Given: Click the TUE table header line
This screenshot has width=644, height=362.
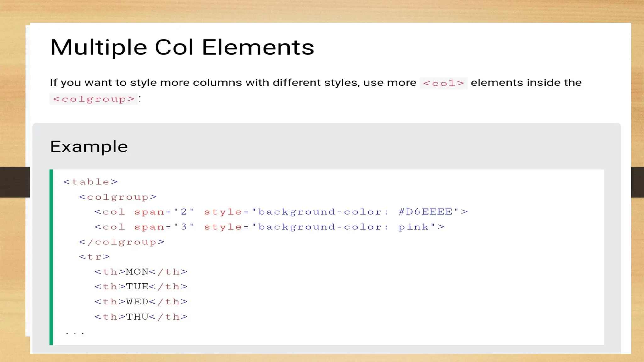Looking at the screenshot, I should 141,287.
